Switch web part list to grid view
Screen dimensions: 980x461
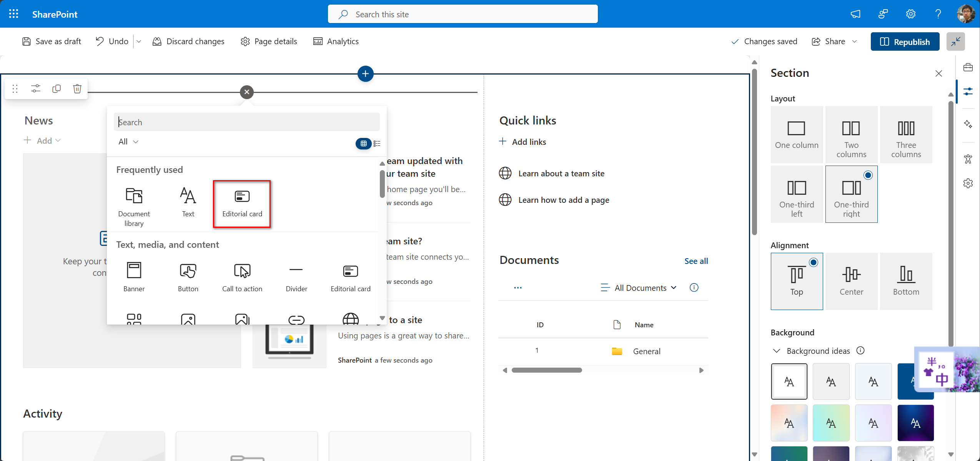(x=363, y=143)
